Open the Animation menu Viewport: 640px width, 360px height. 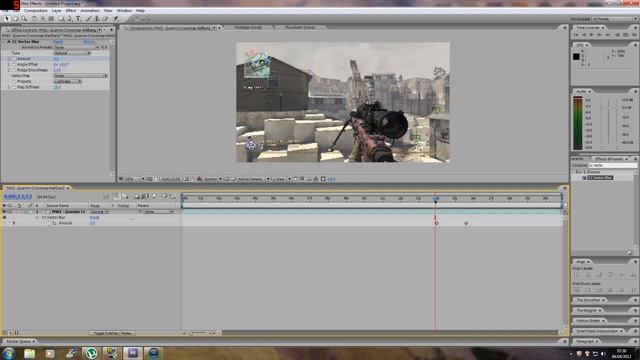pyautogui.click(x=90, y=11)
